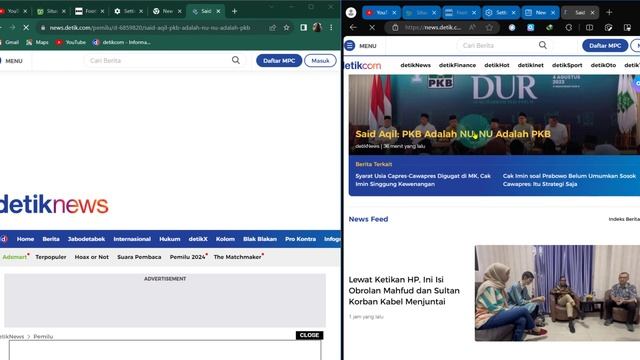Image resolution: width=640 pixels, height=360 pixels.
Task: Open the YouTube bookmark in Chrome
Action: tap(71, 42)
